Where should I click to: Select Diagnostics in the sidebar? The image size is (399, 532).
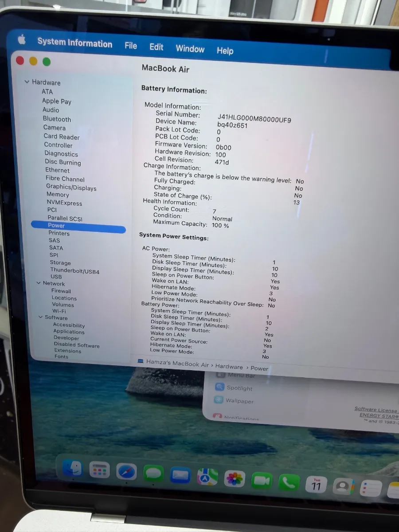[x=61, y=154]
